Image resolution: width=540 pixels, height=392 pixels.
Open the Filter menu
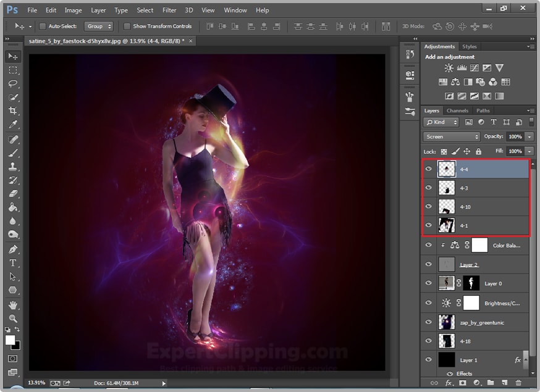click(169, 10)
